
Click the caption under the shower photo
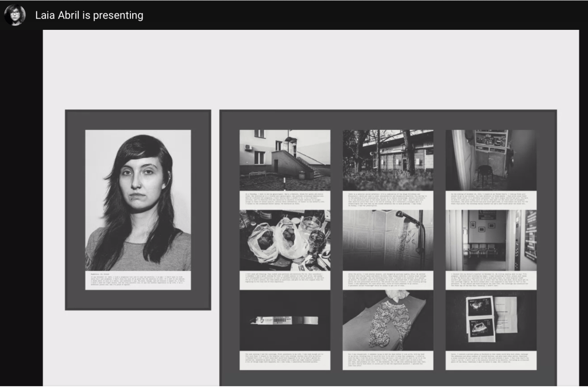388,281
